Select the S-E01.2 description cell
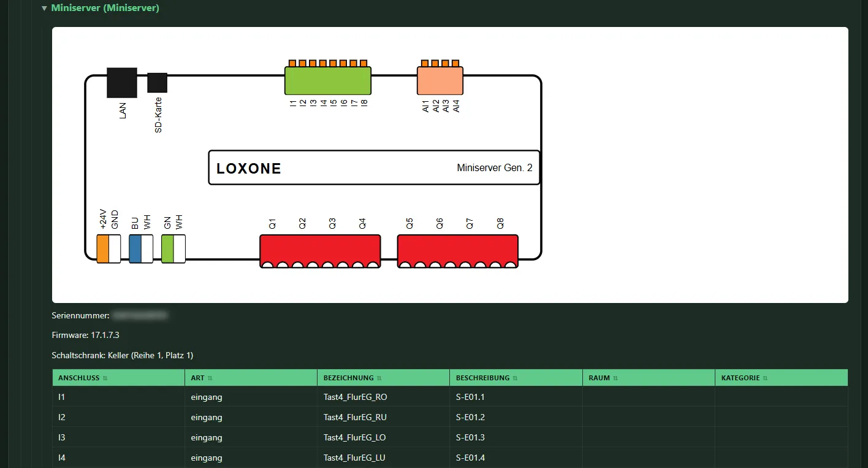 pos(516,417)
